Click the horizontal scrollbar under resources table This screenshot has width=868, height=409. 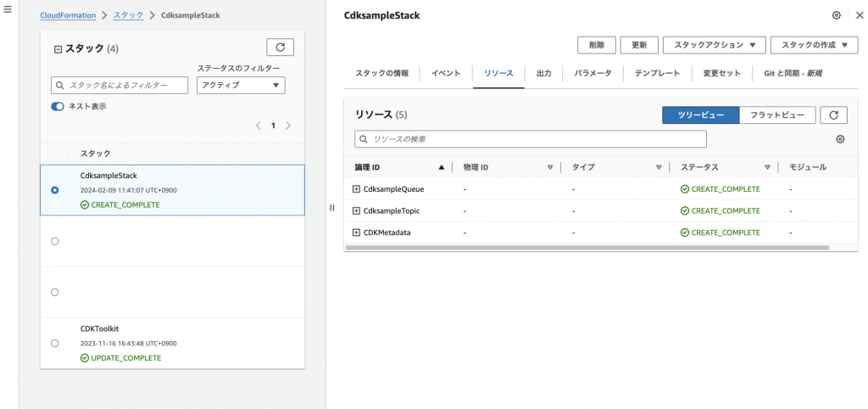(x=587, y=248)
